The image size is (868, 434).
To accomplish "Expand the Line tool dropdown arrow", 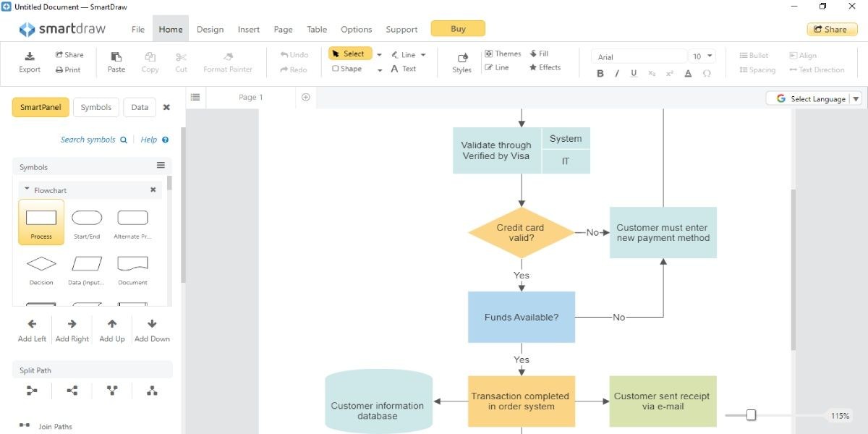I will point(423,55).
